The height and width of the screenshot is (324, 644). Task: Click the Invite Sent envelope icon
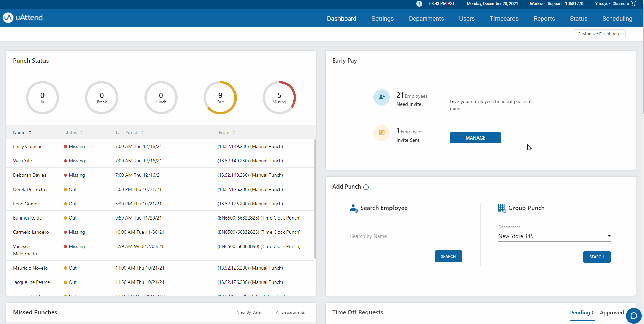382,133
